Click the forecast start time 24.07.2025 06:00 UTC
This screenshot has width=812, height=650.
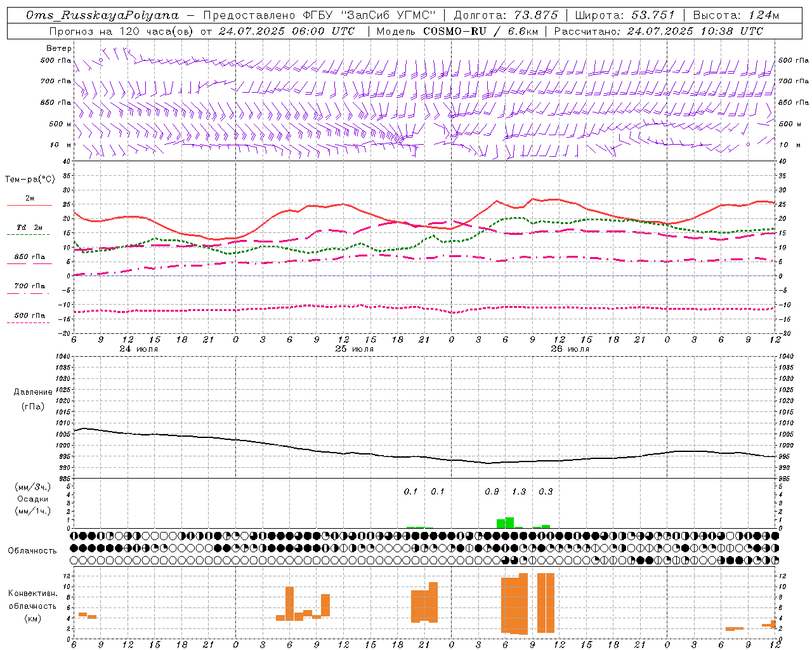coord(287,31)
